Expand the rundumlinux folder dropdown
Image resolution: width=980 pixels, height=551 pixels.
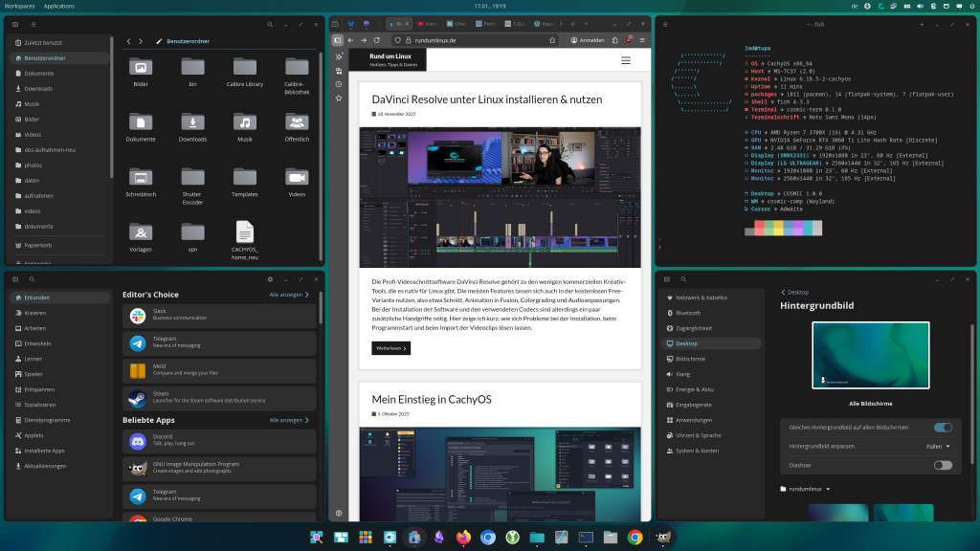point(805,489)
